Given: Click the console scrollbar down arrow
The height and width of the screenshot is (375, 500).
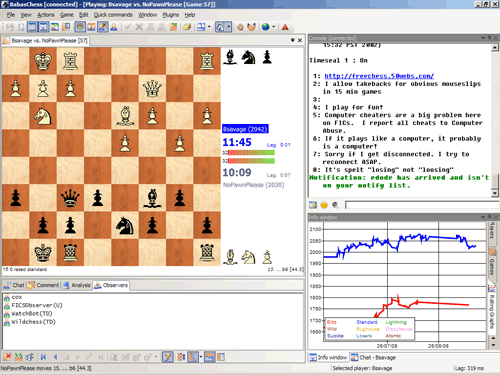Looking at the screenshot, I should pos(495,193).
